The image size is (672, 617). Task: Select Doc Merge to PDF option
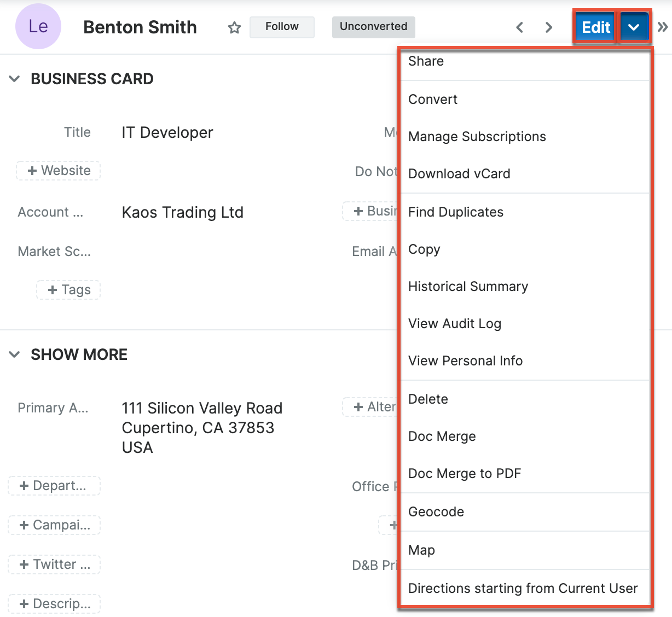point(465,474)
